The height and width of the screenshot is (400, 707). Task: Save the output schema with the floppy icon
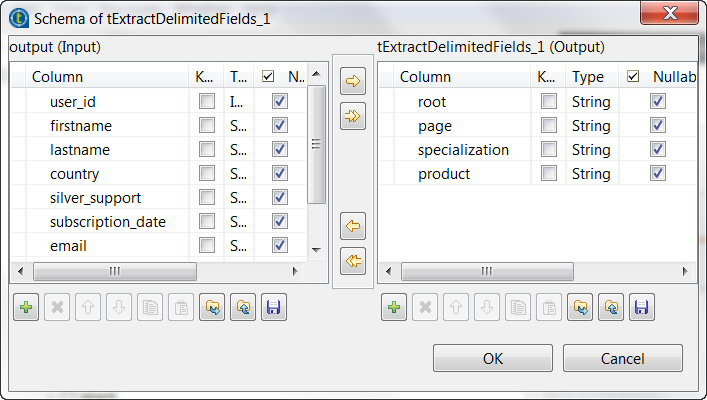(x=642, y=308)
